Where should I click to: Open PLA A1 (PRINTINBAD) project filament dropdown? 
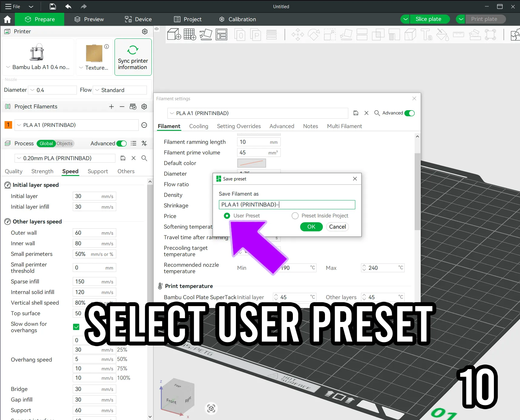pyautogui.click(x=77, y=125)
